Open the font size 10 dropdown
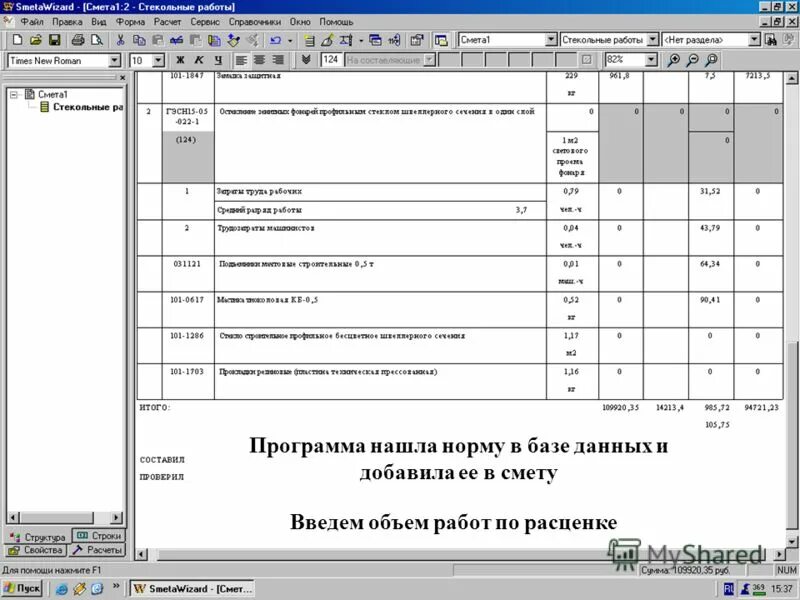The image size is (800, 600). [158, 60]
